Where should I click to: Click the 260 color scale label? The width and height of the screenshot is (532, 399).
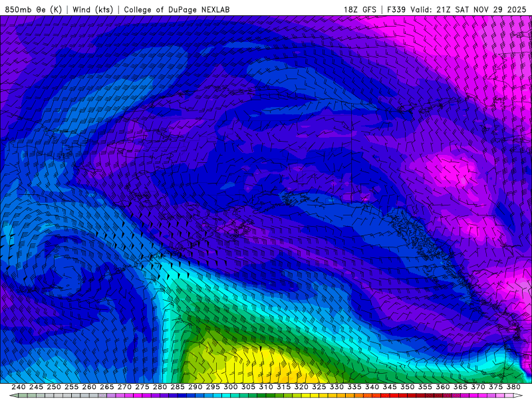pos(89,387)
